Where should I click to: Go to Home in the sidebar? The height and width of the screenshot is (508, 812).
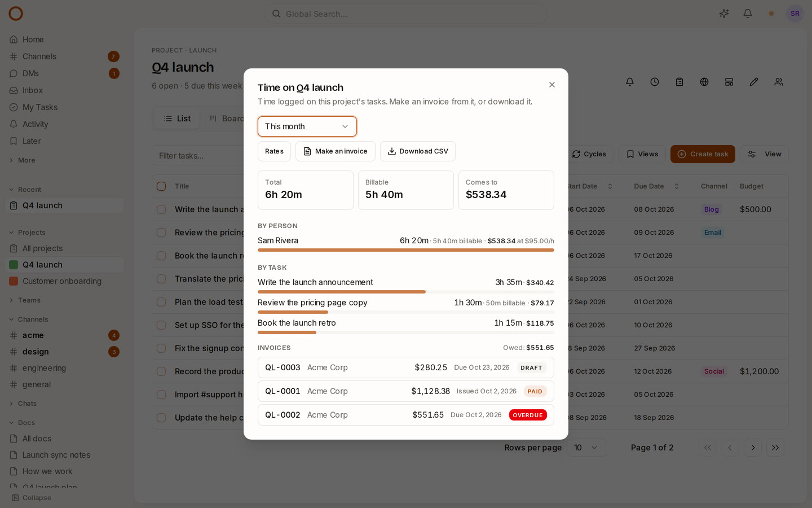(x=64, y=40)
